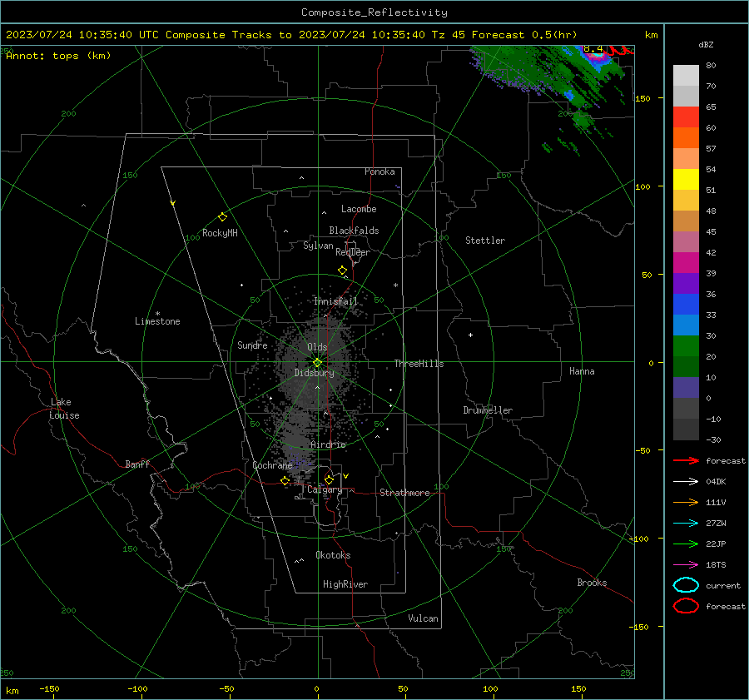Pick the red swatch between 65 and 60 dBZ
Screen dimensions: 749x700
click(x=686, y=117)
